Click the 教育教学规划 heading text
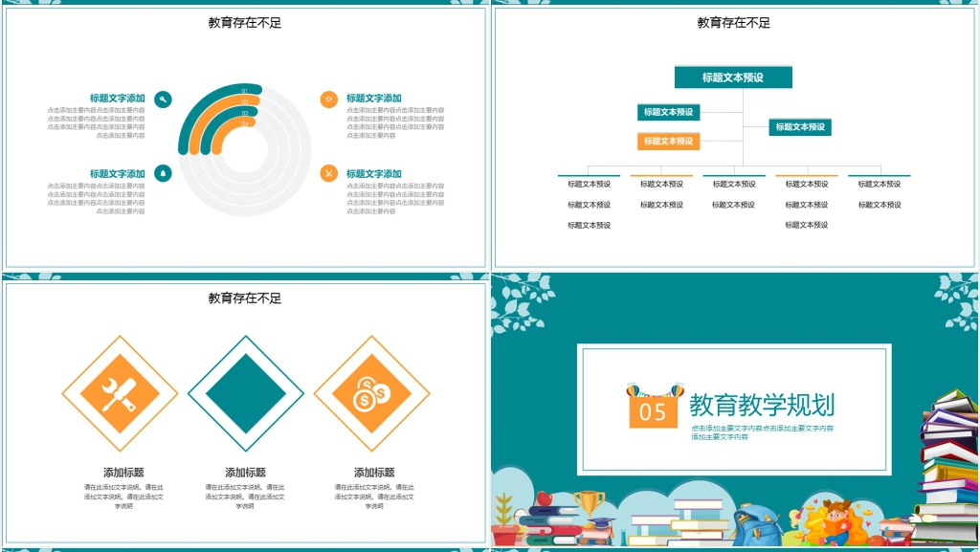Image resolution: width=980 pixels, height=552 pixels. 761,405
